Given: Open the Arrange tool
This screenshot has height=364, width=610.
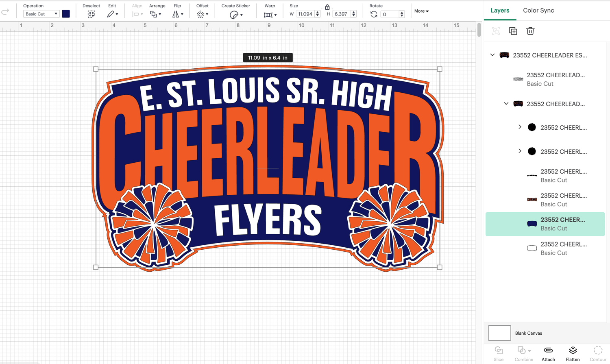Looking at the screenshot, I should click(x=153, y=14).
